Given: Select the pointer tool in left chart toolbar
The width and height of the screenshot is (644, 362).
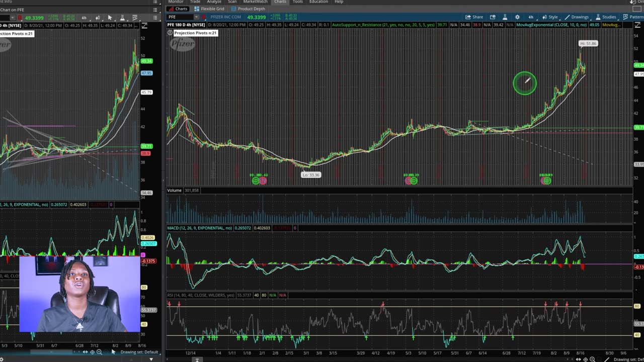Looking at the screenshot, I should (x=110, y=18).
